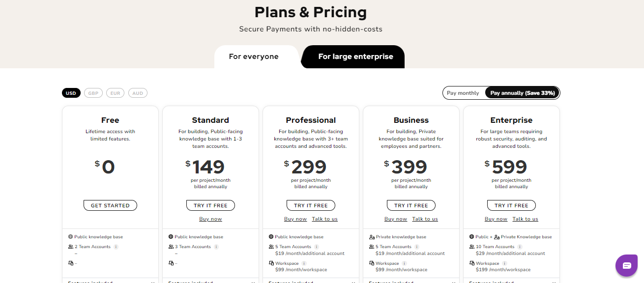Click the team accounts icon on the Free plan
The image size is (644, 283).
[x=70, y=246]
